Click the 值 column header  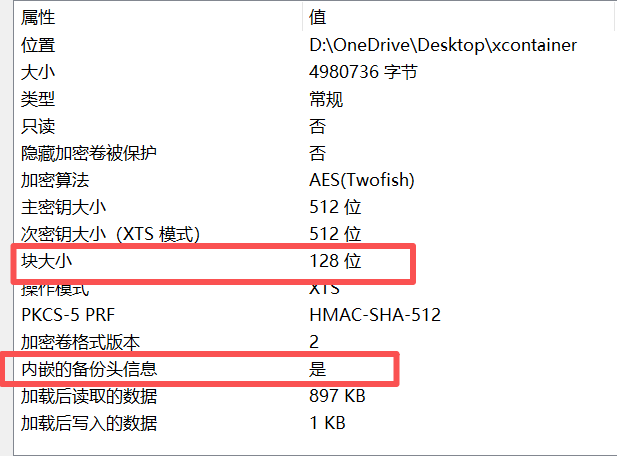pos(318,18)
